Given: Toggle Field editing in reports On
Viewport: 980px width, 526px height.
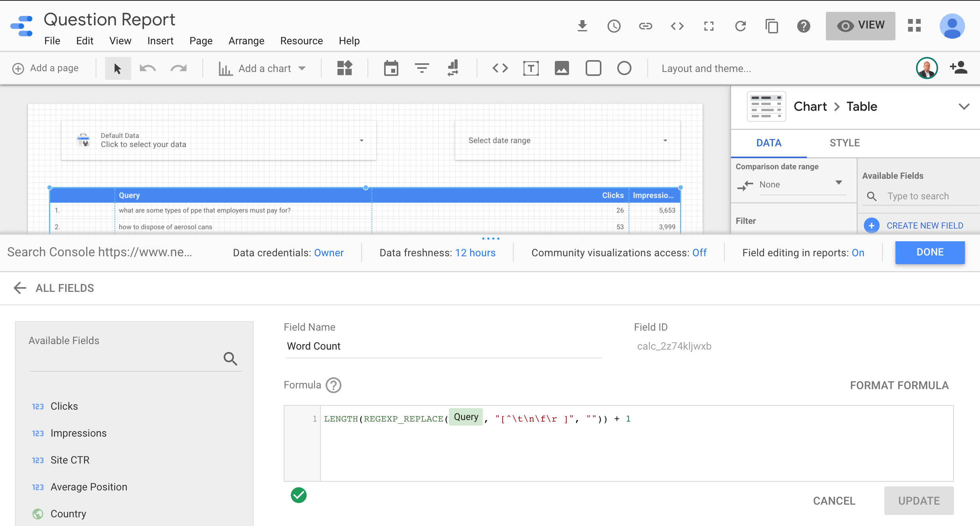Looking at the screenshot, I should [x=858, y=253].
